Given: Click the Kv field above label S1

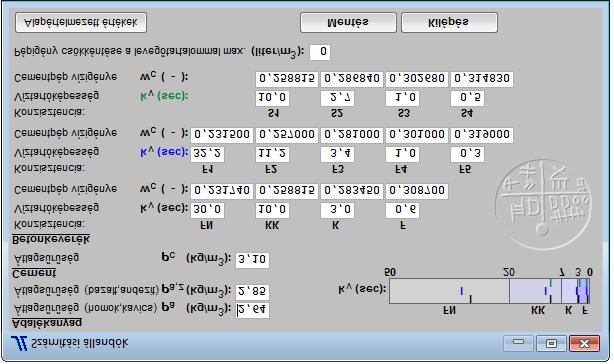Looking at the screenshot, I should coord(273,98).
